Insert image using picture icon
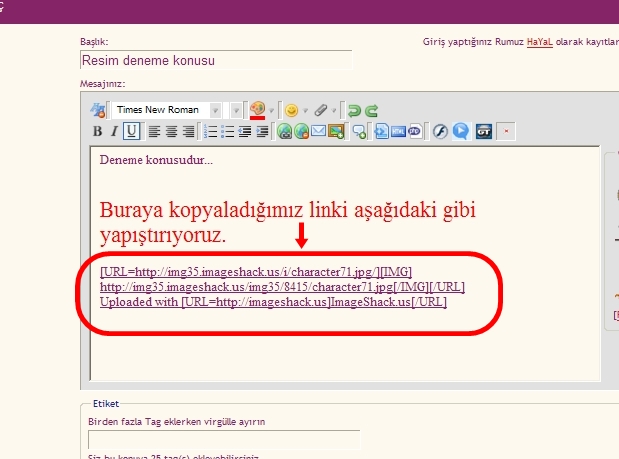This screenshot has width=619, height=459. point(336,131)
